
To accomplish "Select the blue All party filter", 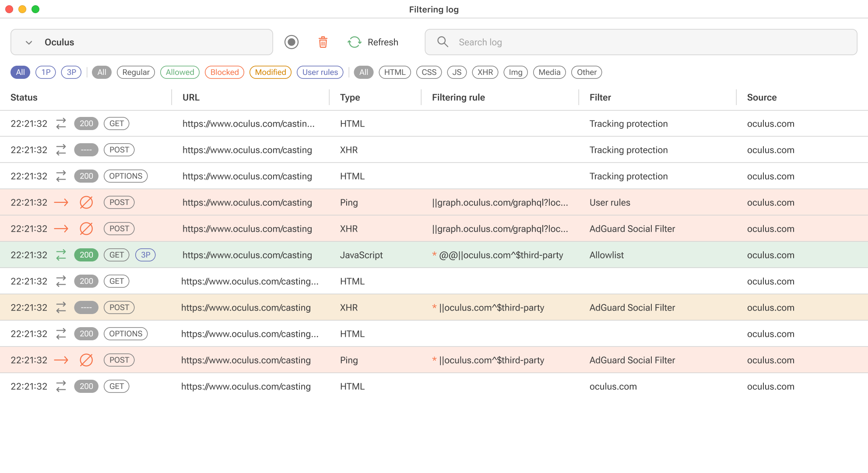I will [x=20, y=72].
